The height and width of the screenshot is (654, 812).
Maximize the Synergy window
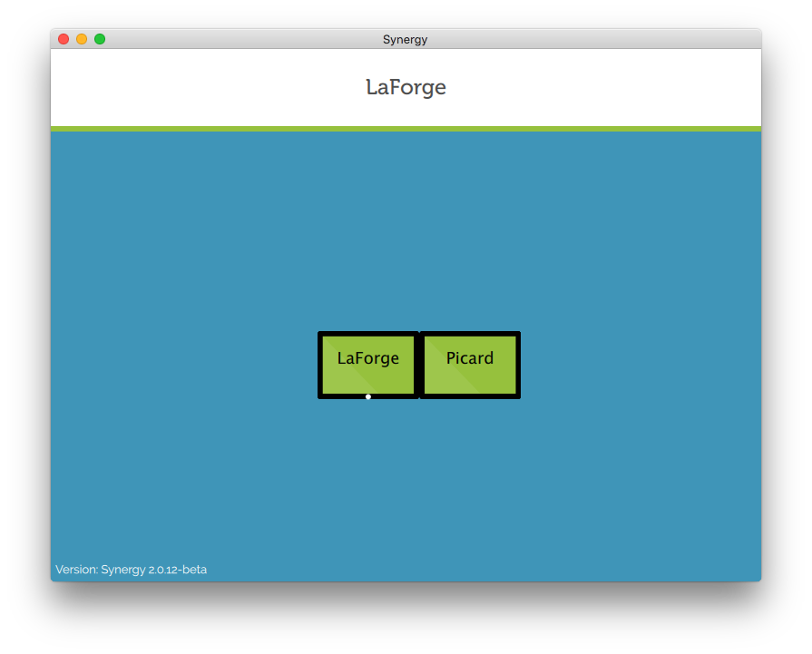point(100,39)
